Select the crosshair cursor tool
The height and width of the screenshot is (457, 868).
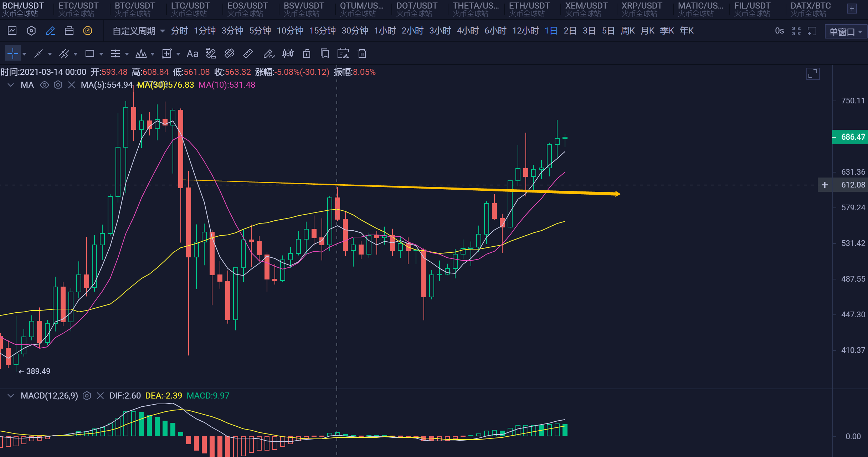(12, 53)
